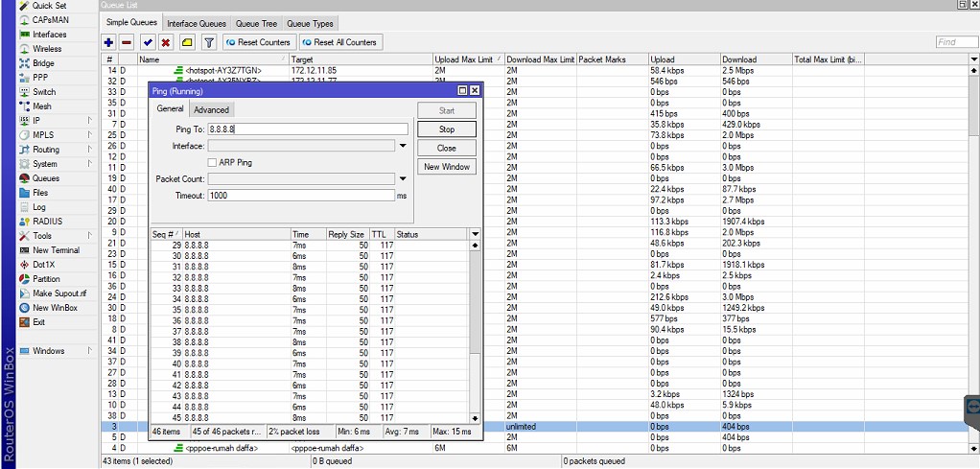Select the General tab in Ping
Viewport: 980px width, 469px height.
[170, 108]
